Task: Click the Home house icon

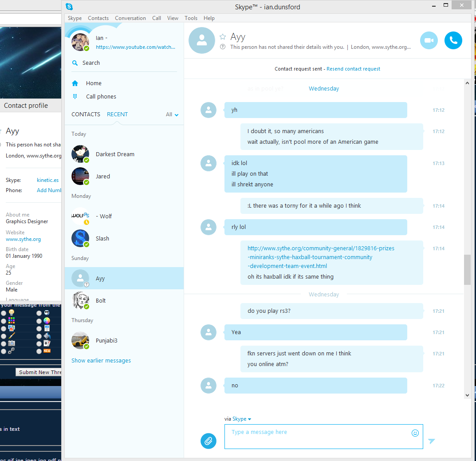Action: click(75, 83)
